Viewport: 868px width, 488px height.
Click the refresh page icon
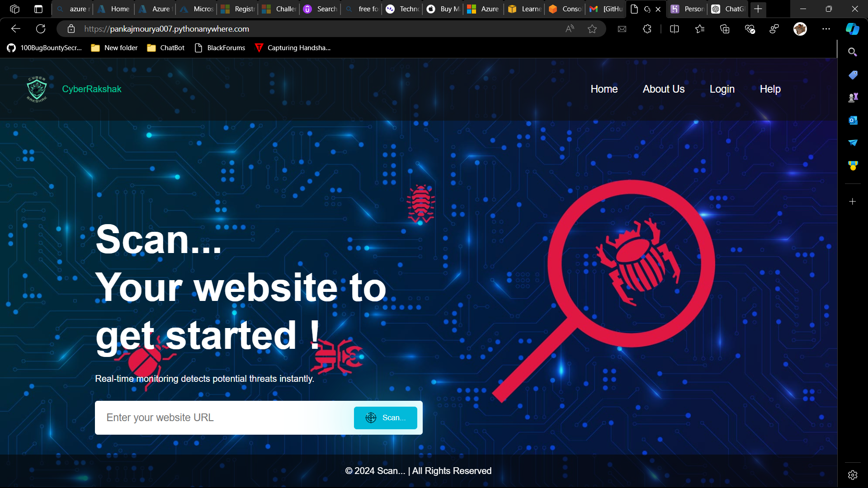pyautogui.click(x=41, y=29)
